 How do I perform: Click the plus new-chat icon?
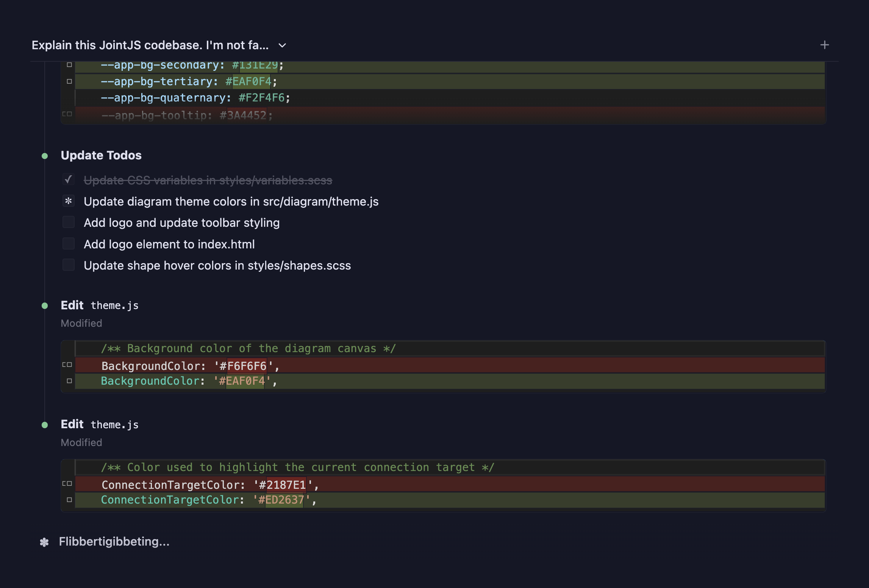tap(824, 45)
